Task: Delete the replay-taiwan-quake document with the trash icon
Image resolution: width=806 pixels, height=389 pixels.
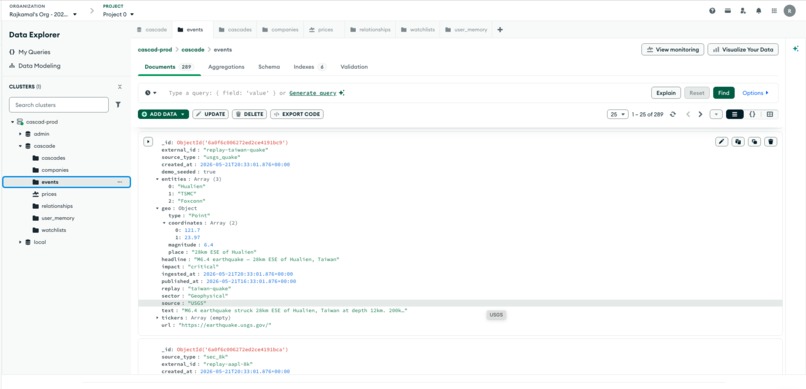Action: [x=770, y=141]
